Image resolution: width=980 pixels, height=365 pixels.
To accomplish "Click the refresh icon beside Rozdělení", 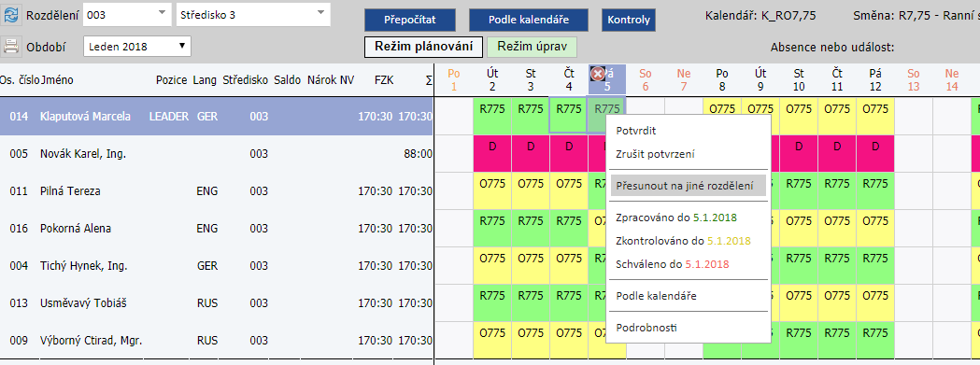I will [x=11, y=16].
